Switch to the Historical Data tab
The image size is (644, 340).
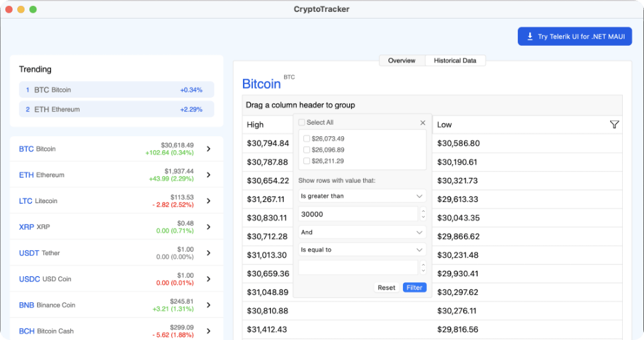tap(455, 60)
